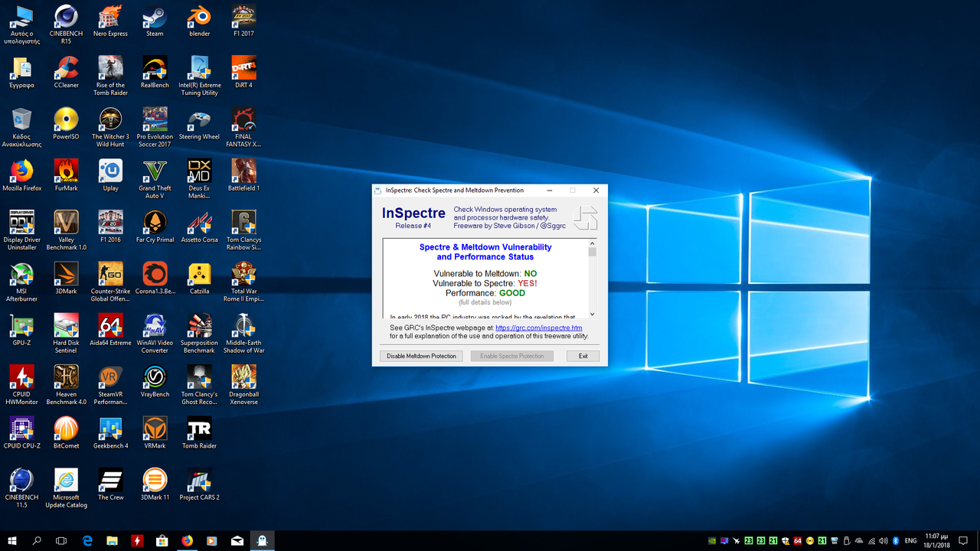Select the Superposition Benchmark icon
Image resolution: width=980 pixels, height=551 pixels.
(x=199, y=333)
